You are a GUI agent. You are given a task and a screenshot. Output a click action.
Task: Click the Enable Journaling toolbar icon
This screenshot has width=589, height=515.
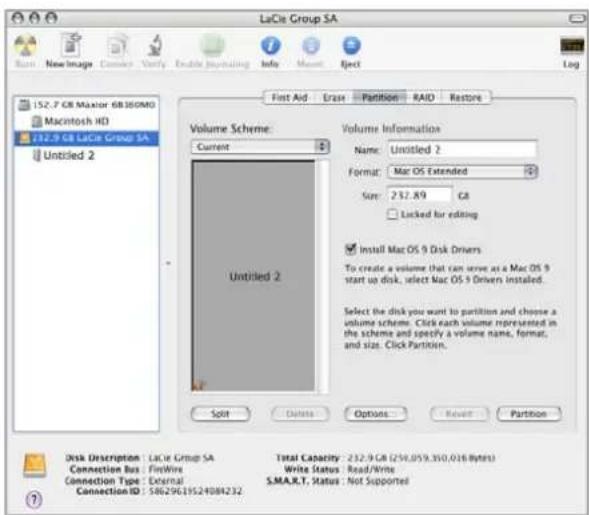coord(212,45)
